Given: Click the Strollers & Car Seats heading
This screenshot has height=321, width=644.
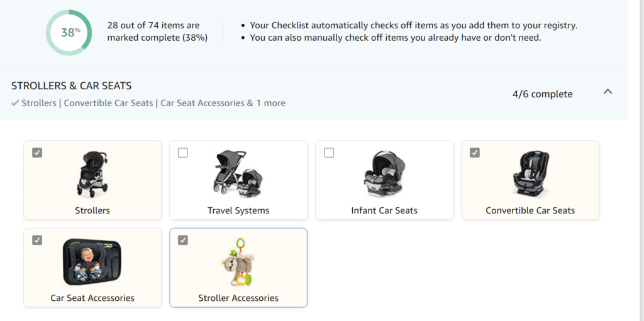Looking at the screenshot, I should 72,86.
